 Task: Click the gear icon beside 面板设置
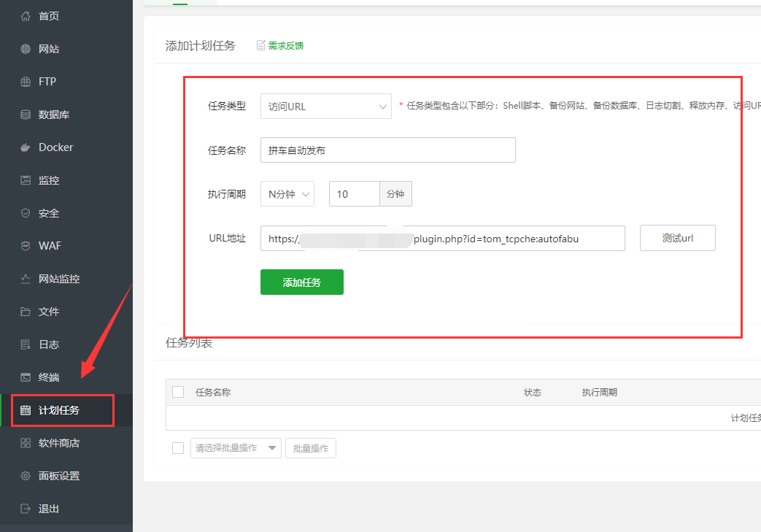coord(26,476)
